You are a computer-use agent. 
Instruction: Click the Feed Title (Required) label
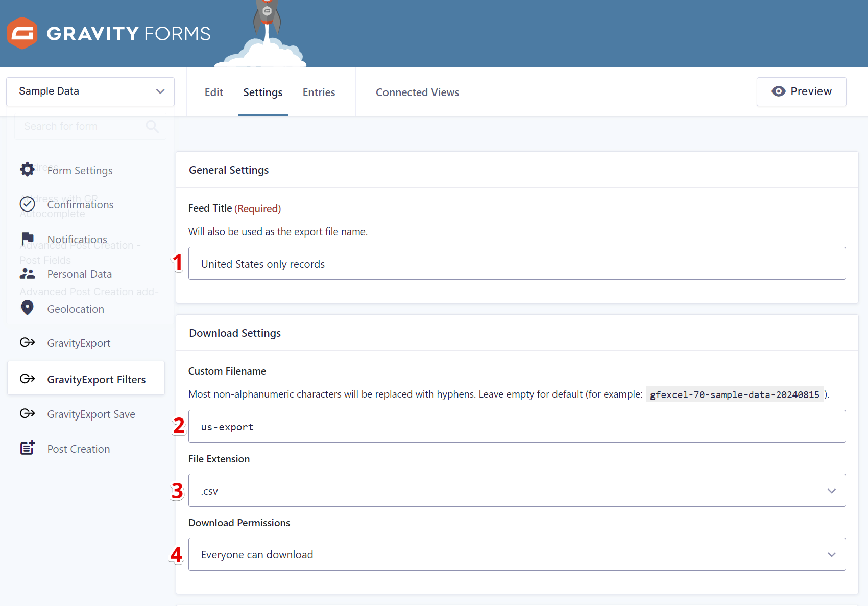pyautogui.click(x=234, y=208)
